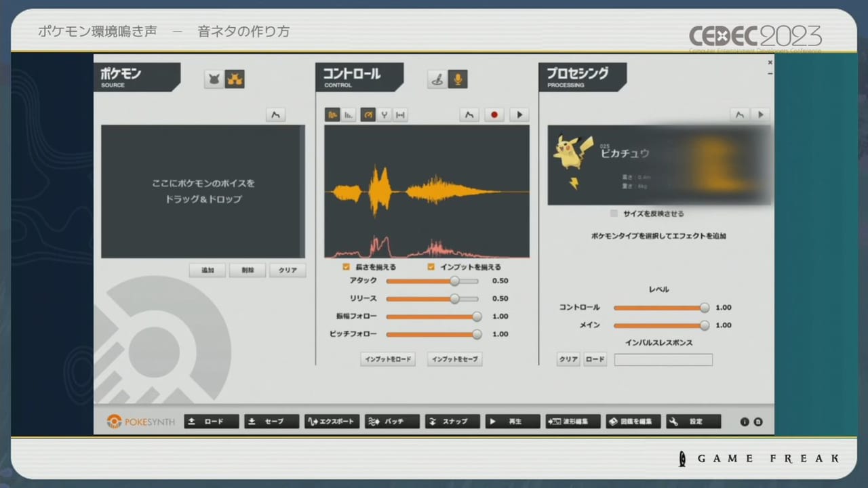Load an impulse response with ロード

point(595,360)
